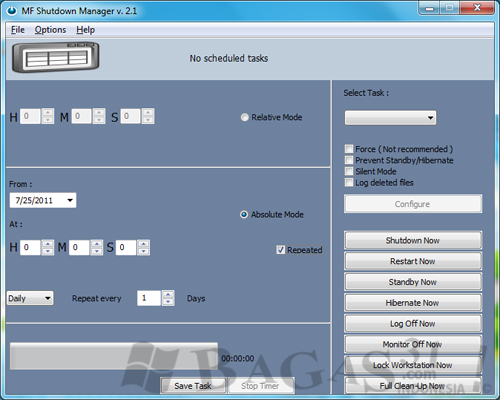This screenshot has height=400, width=500.
Task: Increase Absolute Mode hours with up arrow
Action: (x=48, y=244)
